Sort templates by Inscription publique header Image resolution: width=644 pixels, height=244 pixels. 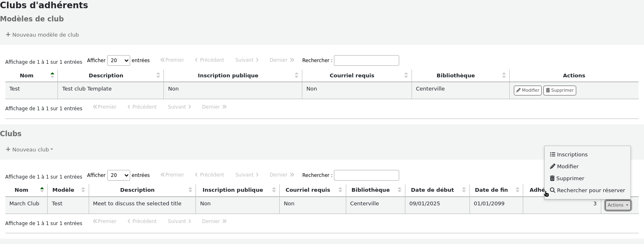(x=228, y=75)
